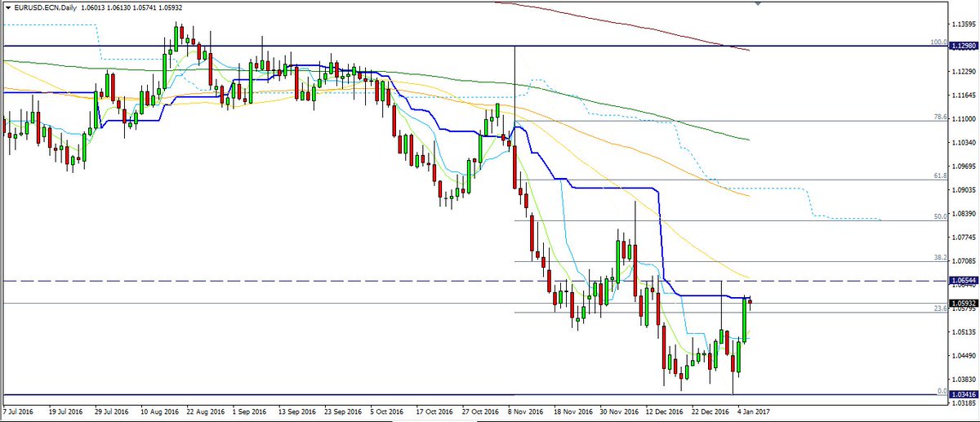Click the 1.11000 price scale value
The height and width of the screenshot is (422, 980).
coord(964,118)
